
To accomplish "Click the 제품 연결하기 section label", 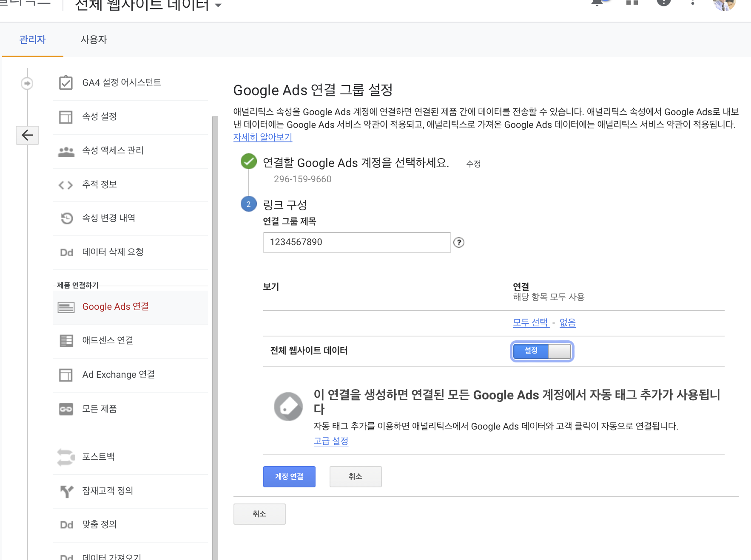I will (78, 285).
